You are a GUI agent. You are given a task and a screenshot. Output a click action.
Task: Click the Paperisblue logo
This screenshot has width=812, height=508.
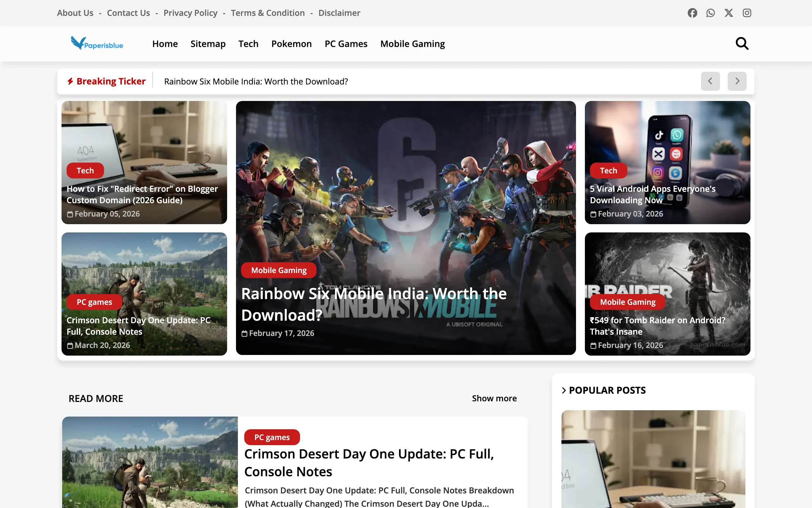[97, 43]
